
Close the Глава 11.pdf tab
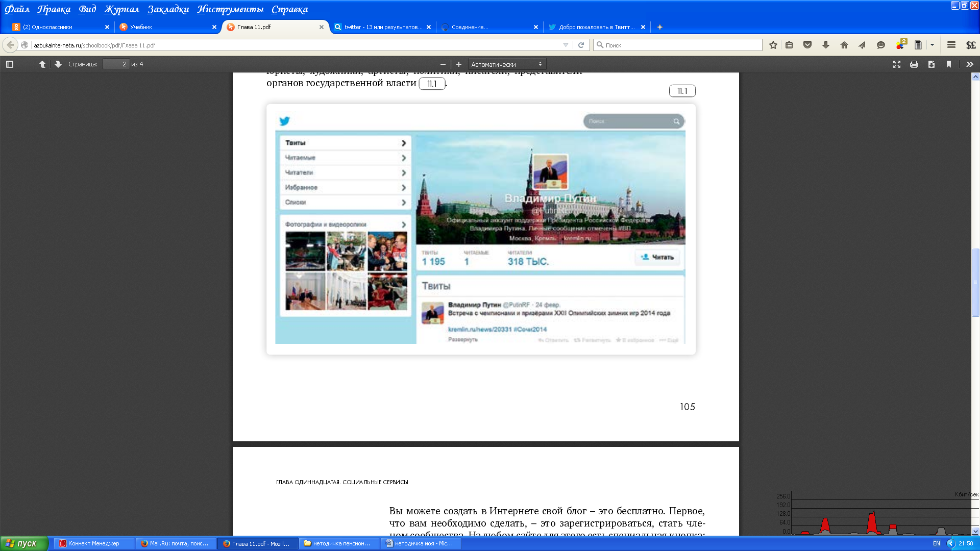pos(322,27)
